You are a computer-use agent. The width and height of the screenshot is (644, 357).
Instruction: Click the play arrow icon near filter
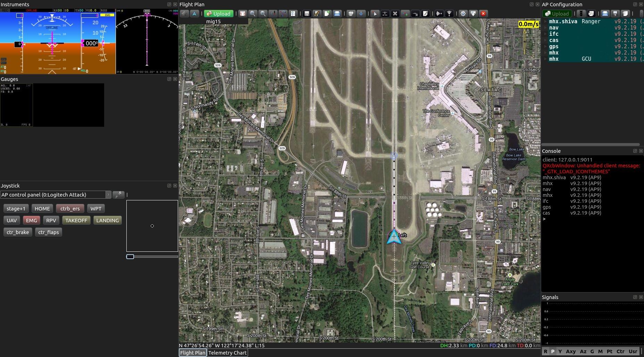pyautogui.click(x=439, y=14)
